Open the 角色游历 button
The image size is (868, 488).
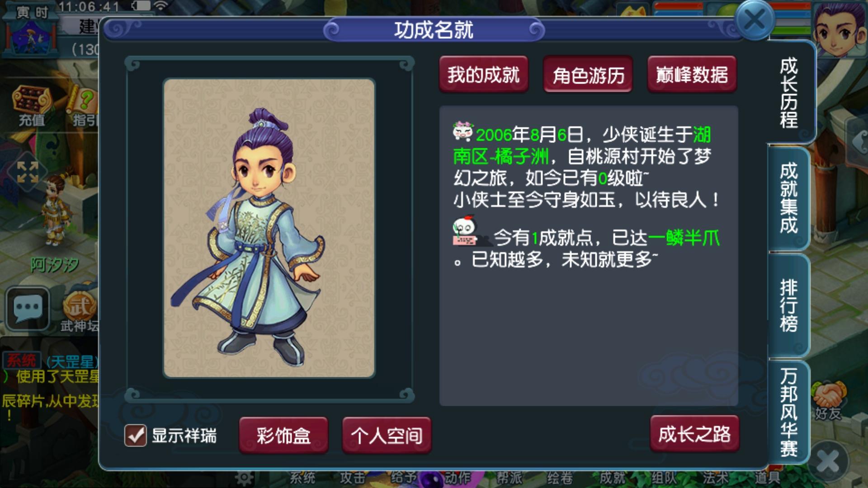[x=588, y=75]
